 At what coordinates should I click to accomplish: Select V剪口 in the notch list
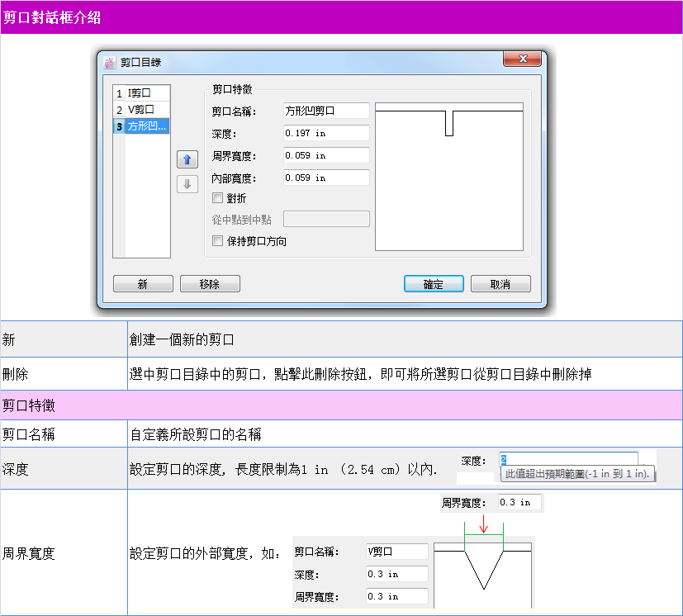[x=147, y=109]
